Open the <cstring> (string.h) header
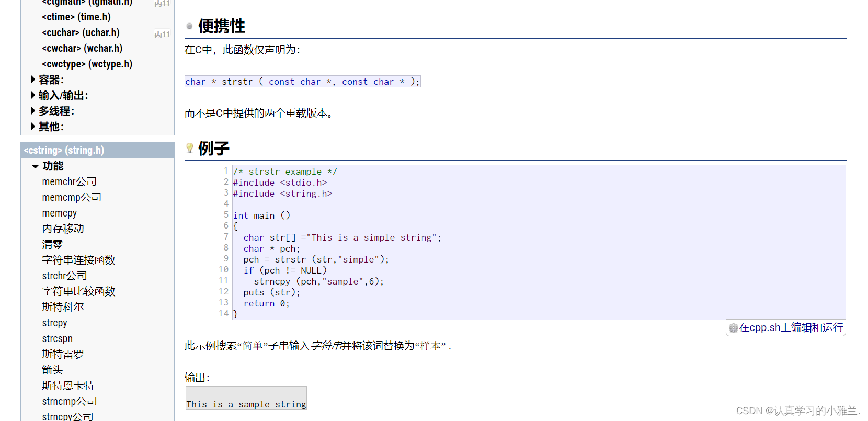Viewport: 868px width, 421px height. 64,150
